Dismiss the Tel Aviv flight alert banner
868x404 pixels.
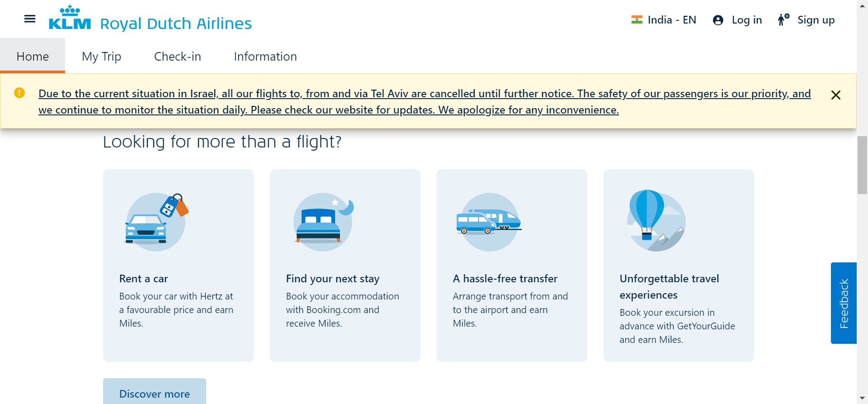[x=835, y=95]
